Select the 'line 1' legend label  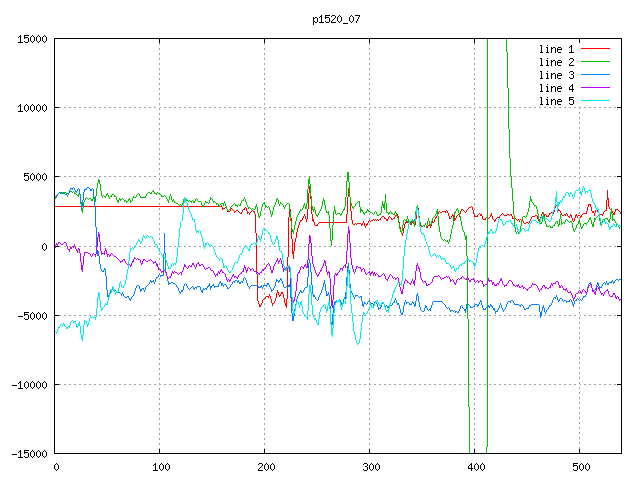click(557, 48)
